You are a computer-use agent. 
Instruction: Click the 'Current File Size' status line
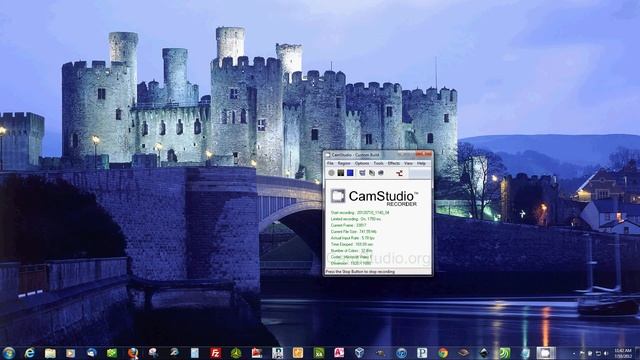353,231
